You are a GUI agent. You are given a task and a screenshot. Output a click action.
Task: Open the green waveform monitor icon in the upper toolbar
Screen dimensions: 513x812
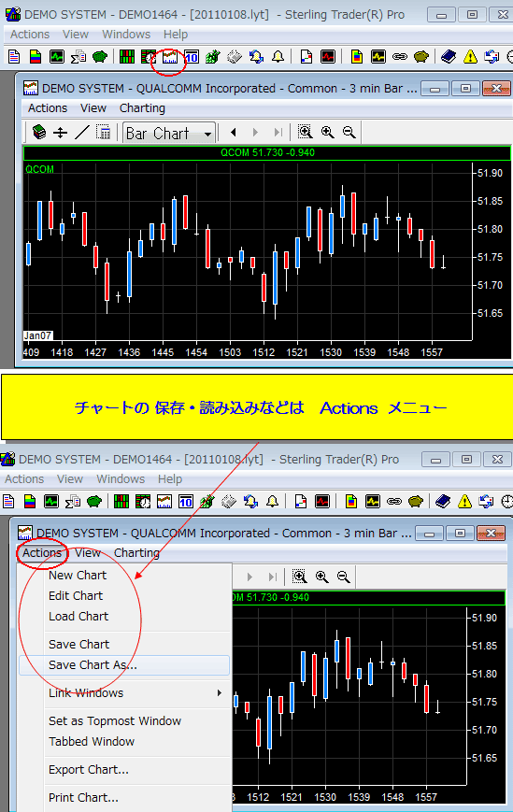56,56
